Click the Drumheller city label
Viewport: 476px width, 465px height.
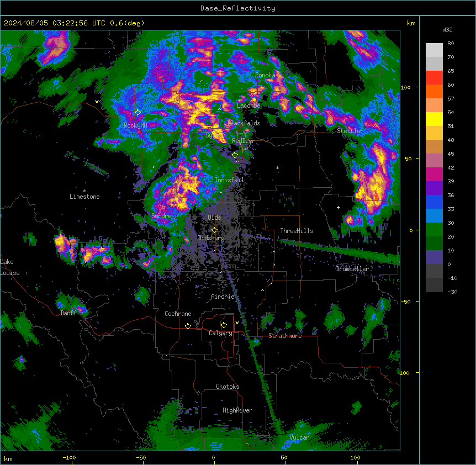352,269
